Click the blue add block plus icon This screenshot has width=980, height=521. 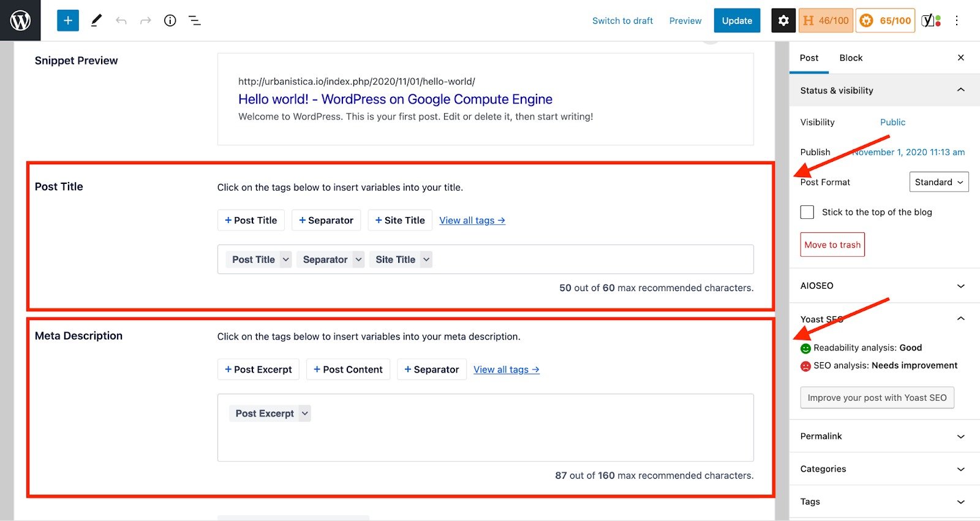pos(68,20)
